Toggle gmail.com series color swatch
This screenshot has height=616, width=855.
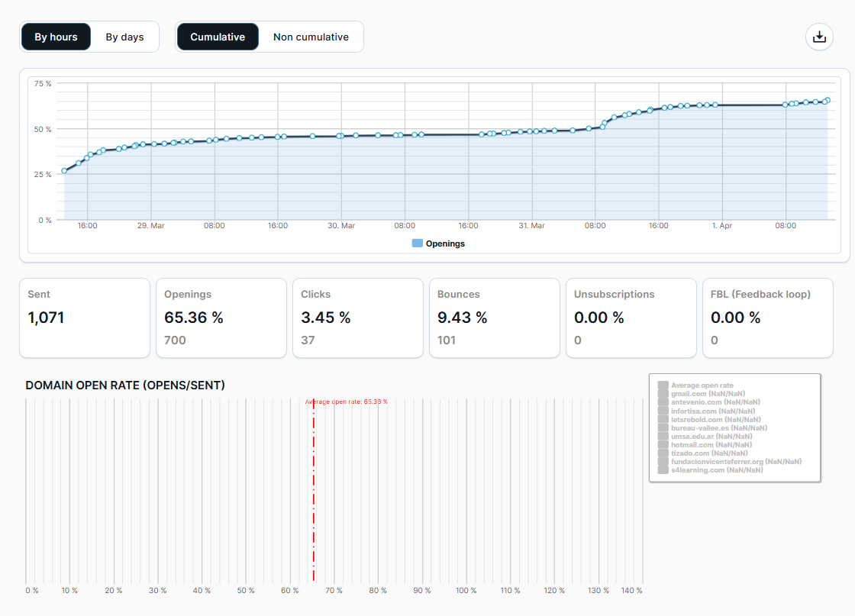point(663,394)
